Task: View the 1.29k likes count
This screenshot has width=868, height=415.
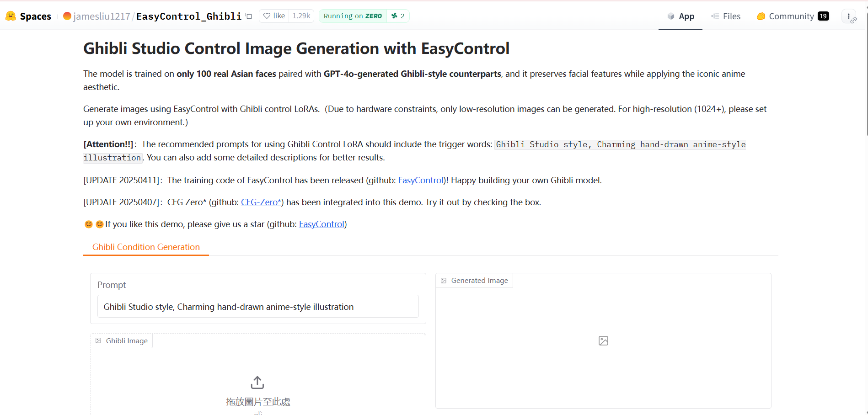Action: (x=301, y=16)
